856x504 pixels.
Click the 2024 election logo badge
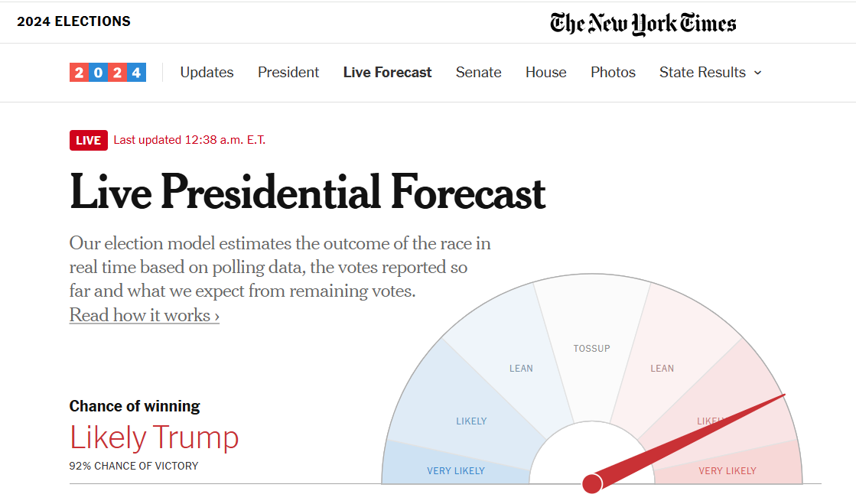(108, 73)
